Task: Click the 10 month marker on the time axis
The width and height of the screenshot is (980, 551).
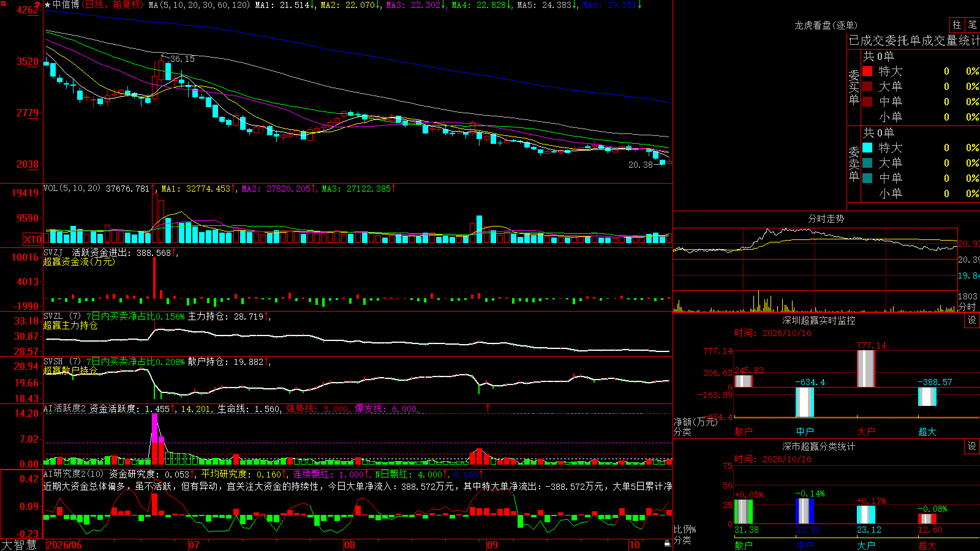Action: (x=635, y=545)
